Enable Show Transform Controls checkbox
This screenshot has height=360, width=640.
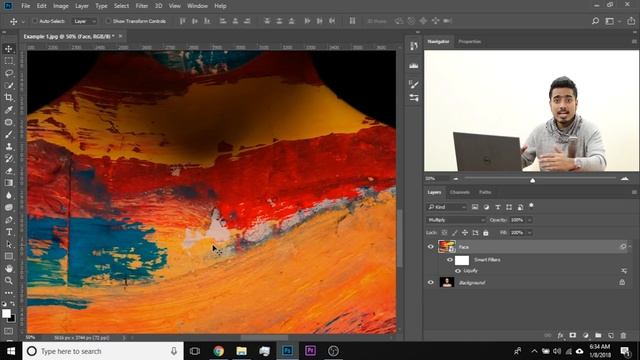point(108,21)
